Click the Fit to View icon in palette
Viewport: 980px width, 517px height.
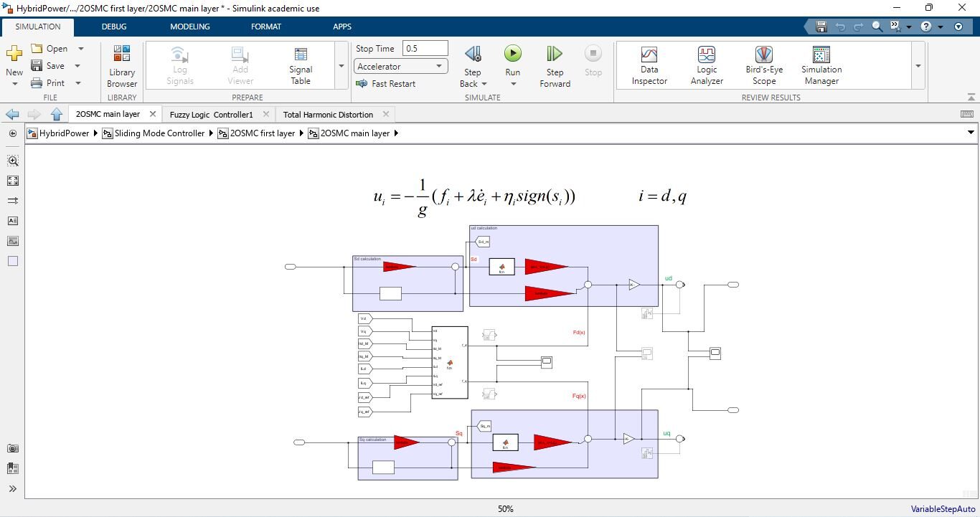pos(13,181)
